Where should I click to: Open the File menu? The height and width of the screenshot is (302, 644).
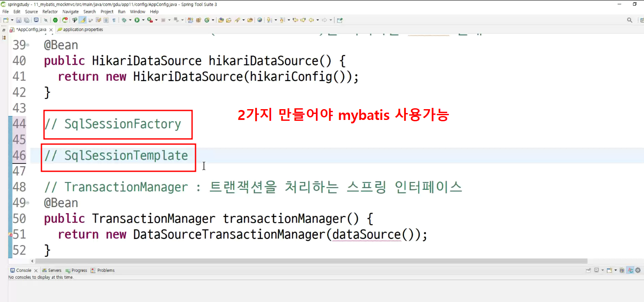tap(6, 12)
